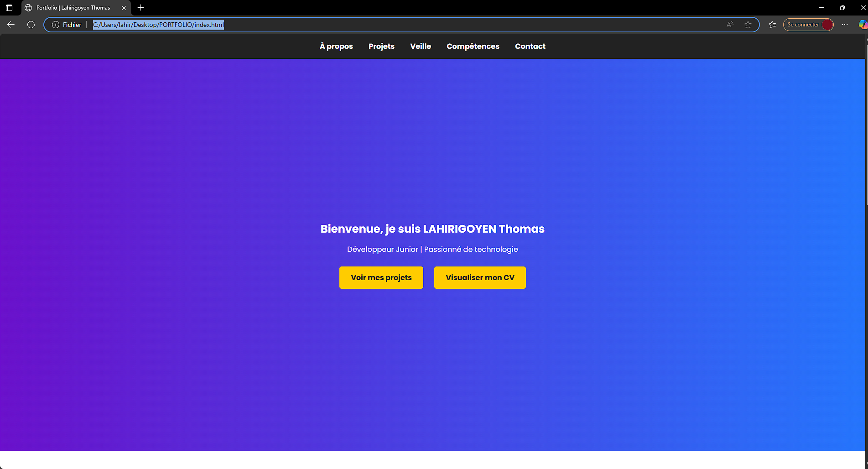
Task: Close the Portfolio tab
Action: coord(124,8)
